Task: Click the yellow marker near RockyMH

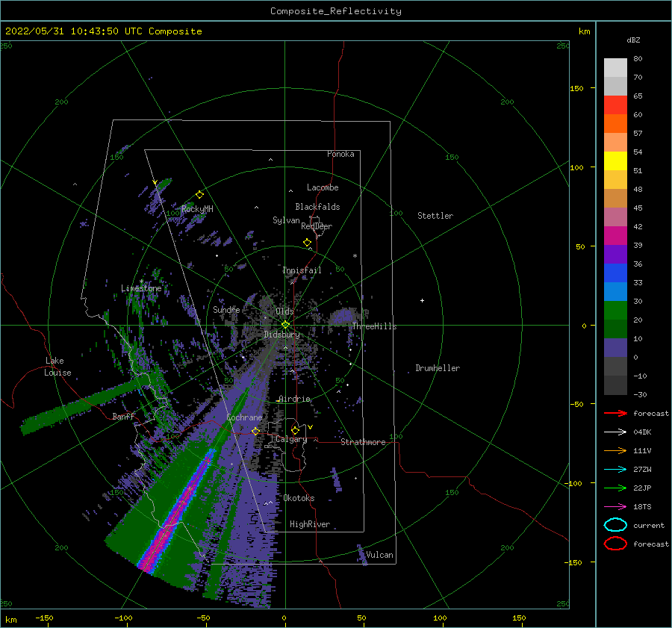Action: coord(199,195)
